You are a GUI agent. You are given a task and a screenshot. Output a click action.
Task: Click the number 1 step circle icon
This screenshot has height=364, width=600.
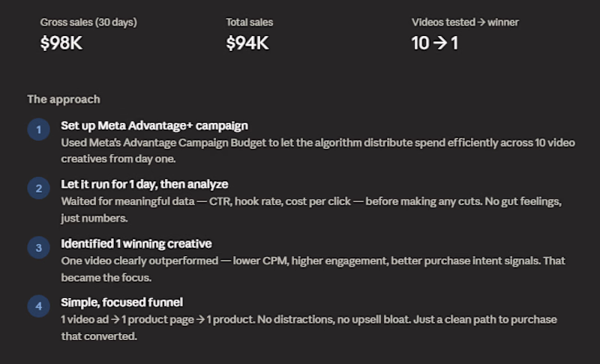[38, 130]
